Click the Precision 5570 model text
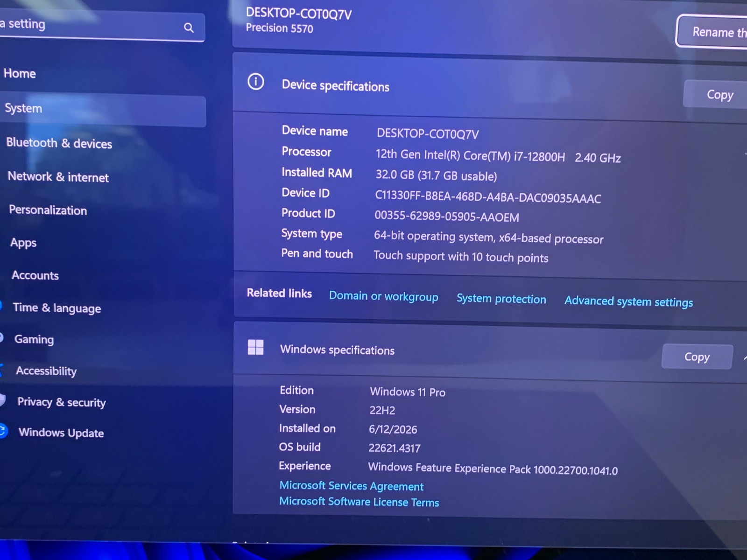Viewport: 747px width, 560px height. [x=279, y=28]
